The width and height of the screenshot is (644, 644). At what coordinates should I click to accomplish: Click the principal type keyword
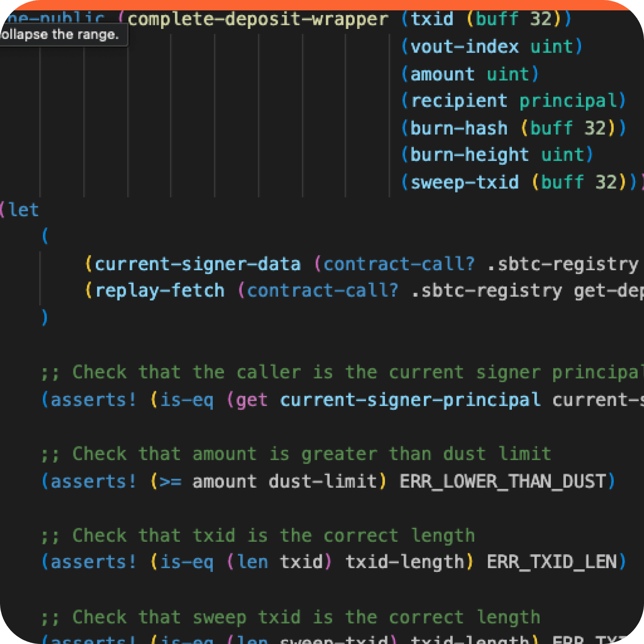point(568,101)
